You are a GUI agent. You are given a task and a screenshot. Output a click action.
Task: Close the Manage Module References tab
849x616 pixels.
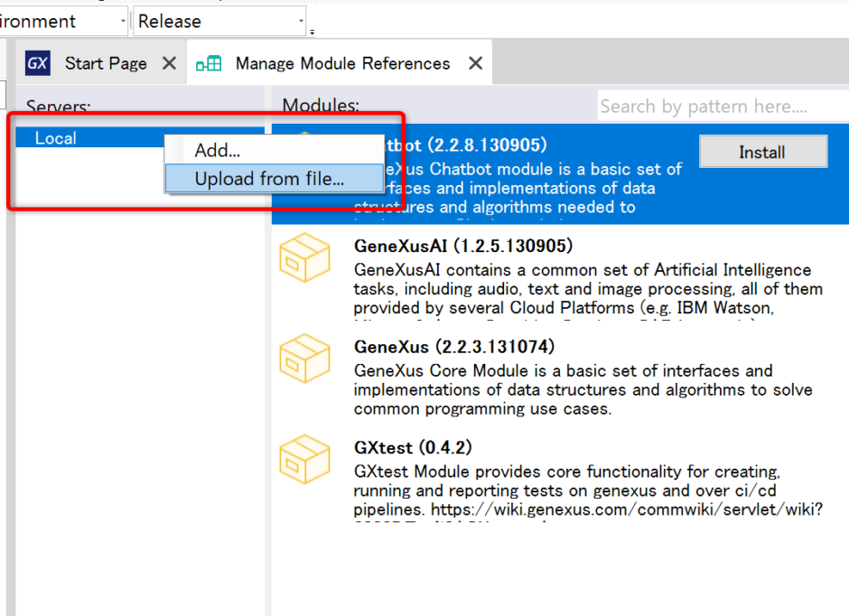475,63
